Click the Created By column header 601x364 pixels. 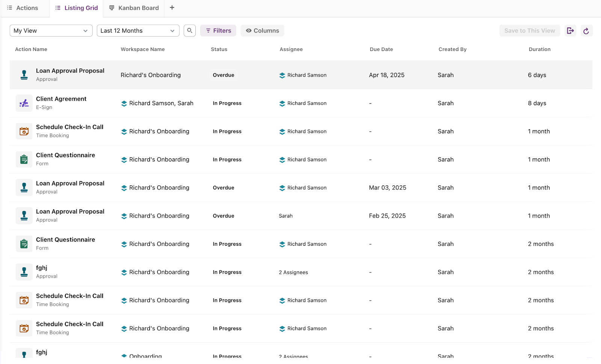tap(453, 49)
